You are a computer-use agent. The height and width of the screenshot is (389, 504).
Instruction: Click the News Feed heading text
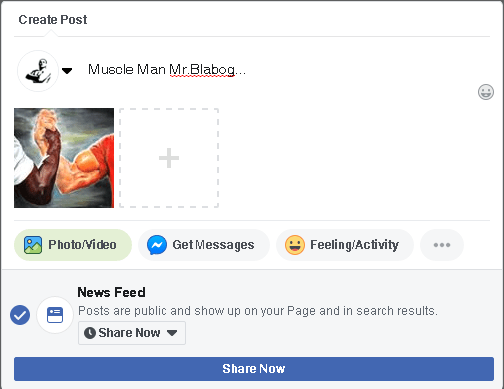pyautogui.click(x=111, y=292)
